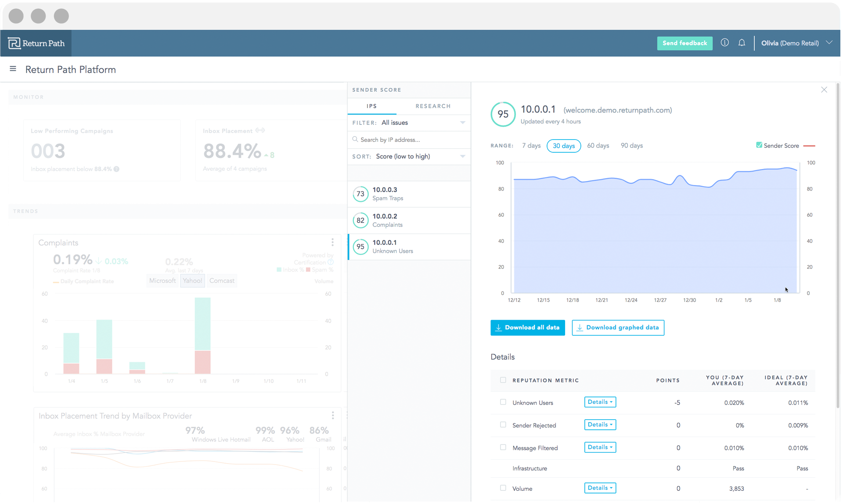The image size is (843, 504).
Task: Select the 7 days range
Action: pos(531,146)
